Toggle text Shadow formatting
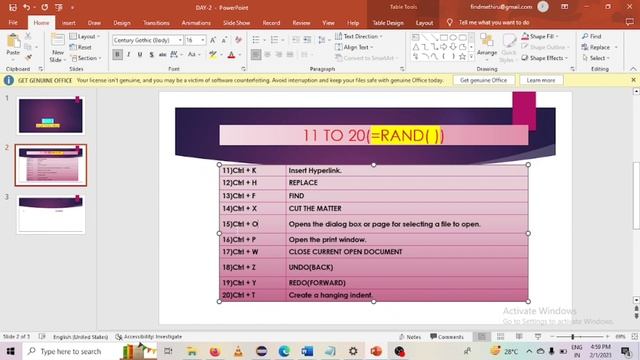 [151, 54]
